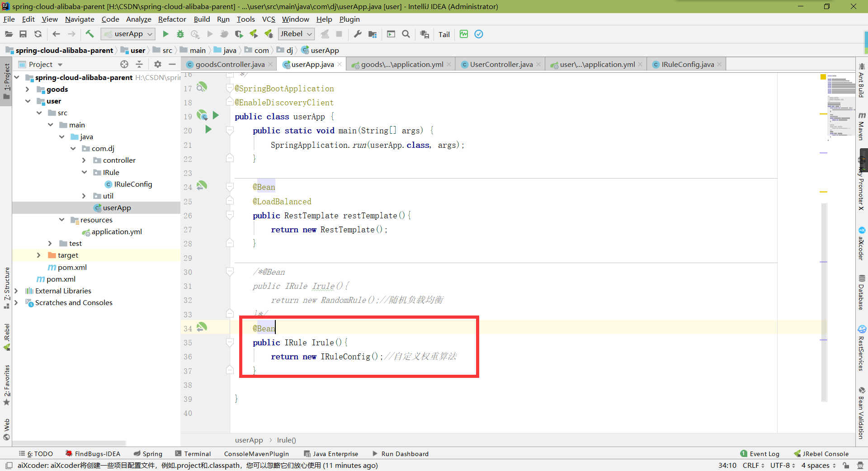Open settings via the wrench icon
This screenshot has width=868, height=471.
tap(358, 34)
